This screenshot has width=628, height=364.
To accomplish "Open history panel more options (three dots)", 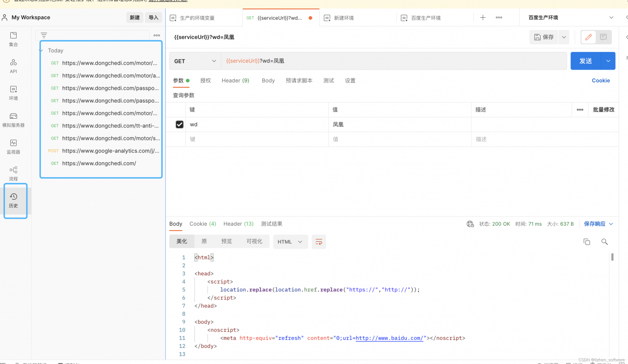I will [x=157, y=35].
